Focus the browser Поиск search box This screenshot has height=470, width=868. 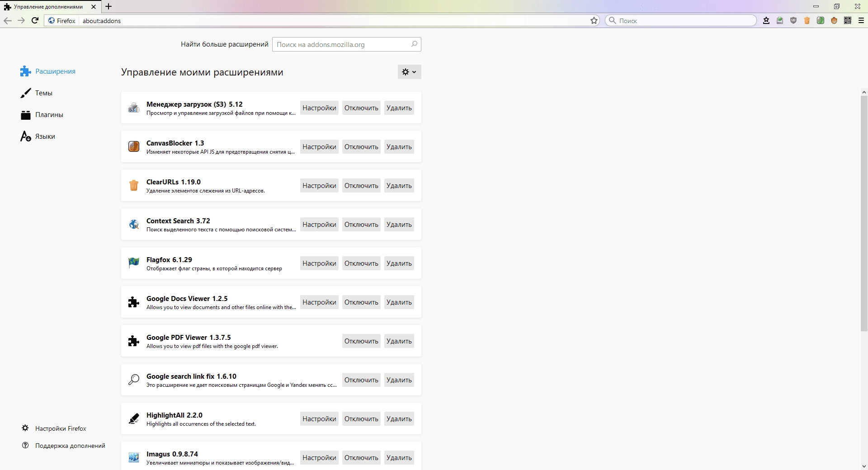(x=680, y=20)
